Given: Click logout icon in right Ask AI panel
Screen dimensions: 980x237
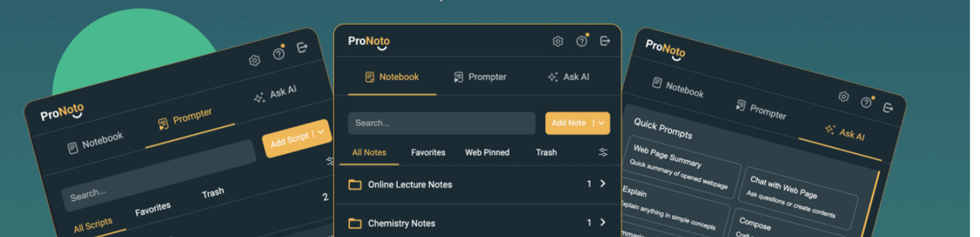Looking at the screenshot, I should [888, 108].
